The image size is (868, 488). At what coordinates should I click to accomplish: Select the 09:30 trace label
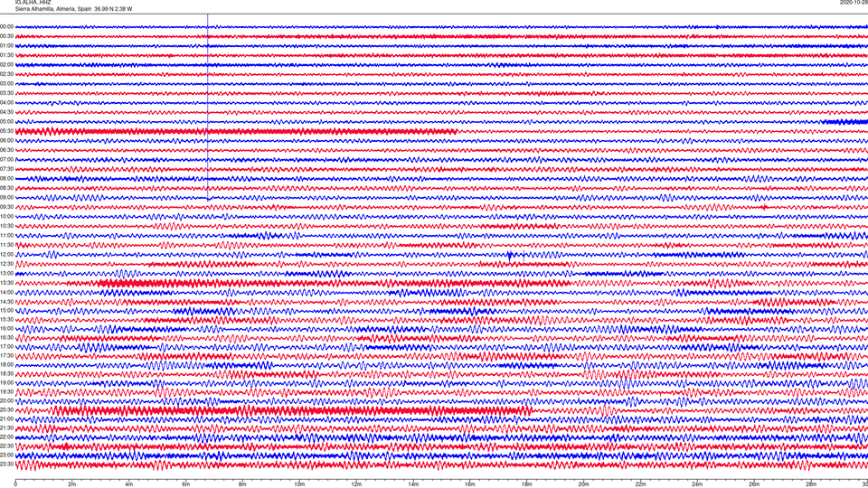[6, 207]
